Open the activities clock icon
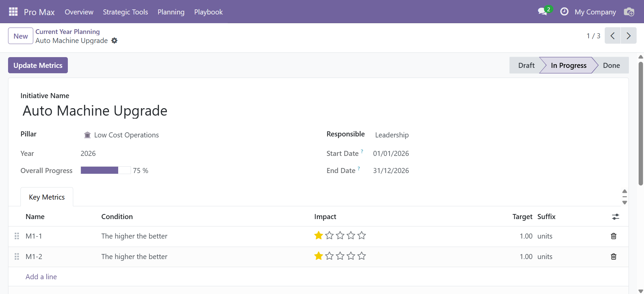The width and height of the screenshot is (644, 294). tap(564, 12)
